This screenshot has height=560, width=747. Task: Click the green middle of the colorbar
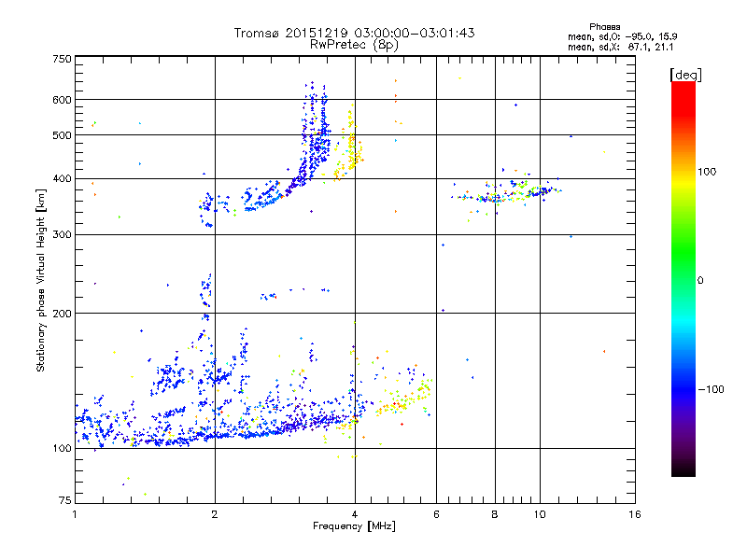(x=684, y=259)
